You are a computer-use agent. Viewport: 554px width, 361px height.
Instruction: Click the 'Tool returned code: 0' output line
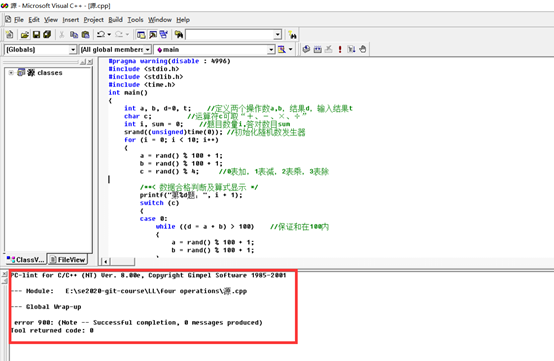point(52,331)
